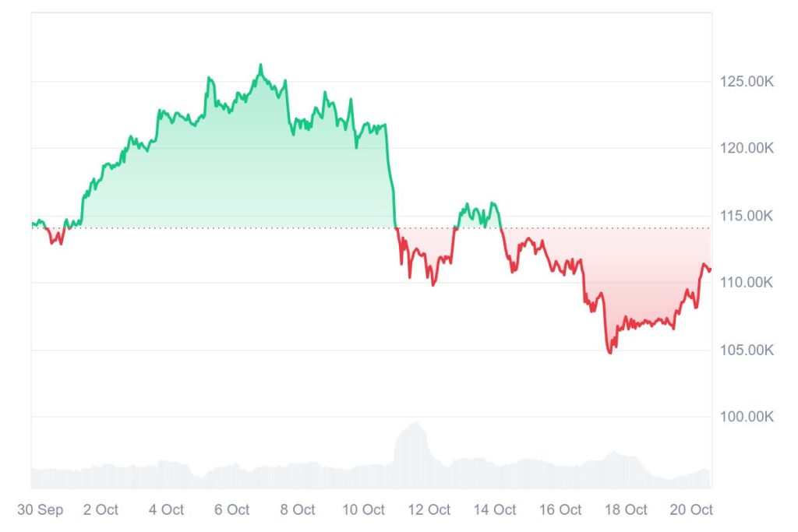Select the 110.00K price label
798x532 pixels.
coord(747,282)
